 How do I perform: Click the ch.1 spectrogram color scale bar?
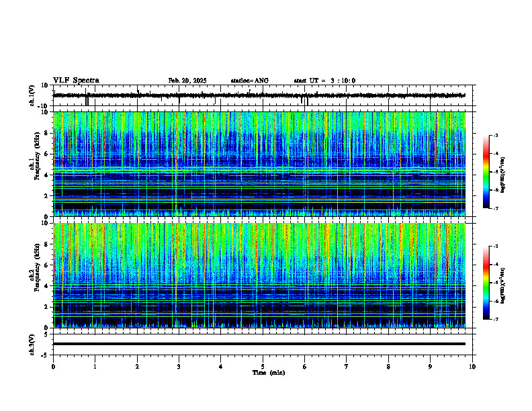[486, 172]
